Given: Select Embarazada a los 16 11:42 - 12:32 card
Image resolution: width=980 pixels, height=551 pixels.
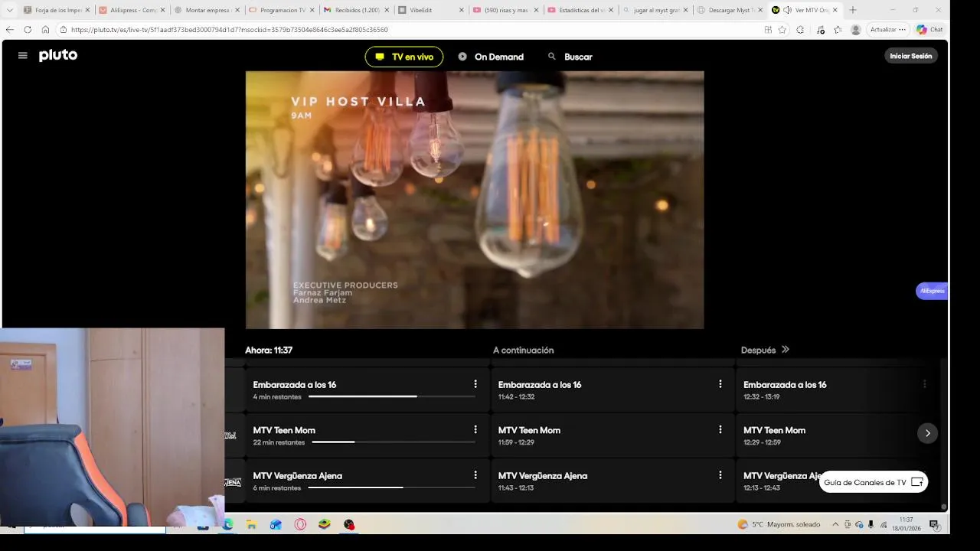Looking at the screenshot, I should (x=612, y=390).
